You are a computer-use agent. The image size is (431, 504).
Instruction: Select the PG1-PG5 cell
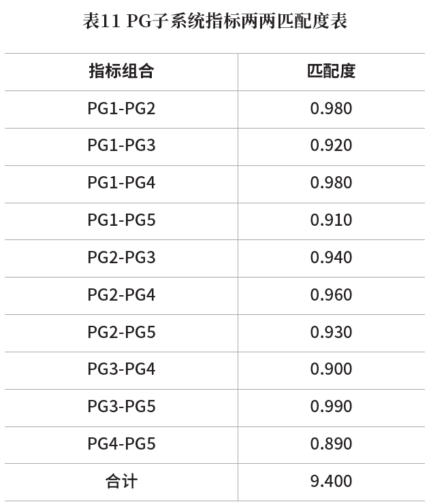(x=121, y=220)
